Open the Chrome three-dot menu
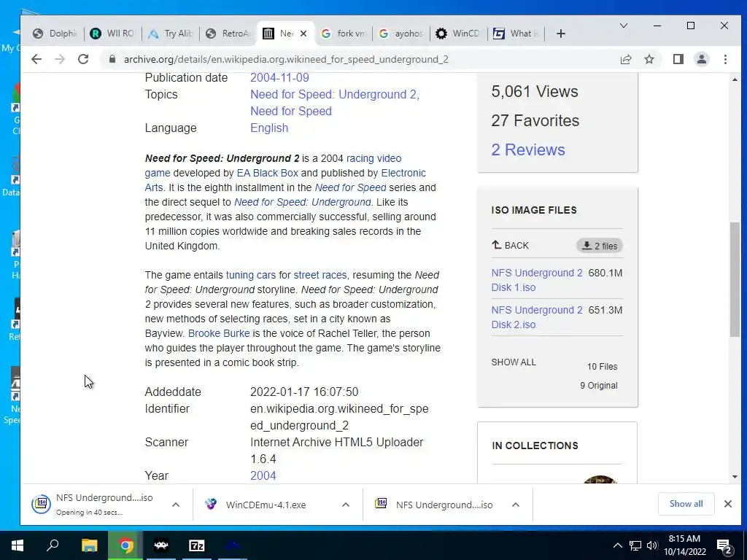Image resolution: width=747 pixels, height=560 pixels. tap(725, 59)
